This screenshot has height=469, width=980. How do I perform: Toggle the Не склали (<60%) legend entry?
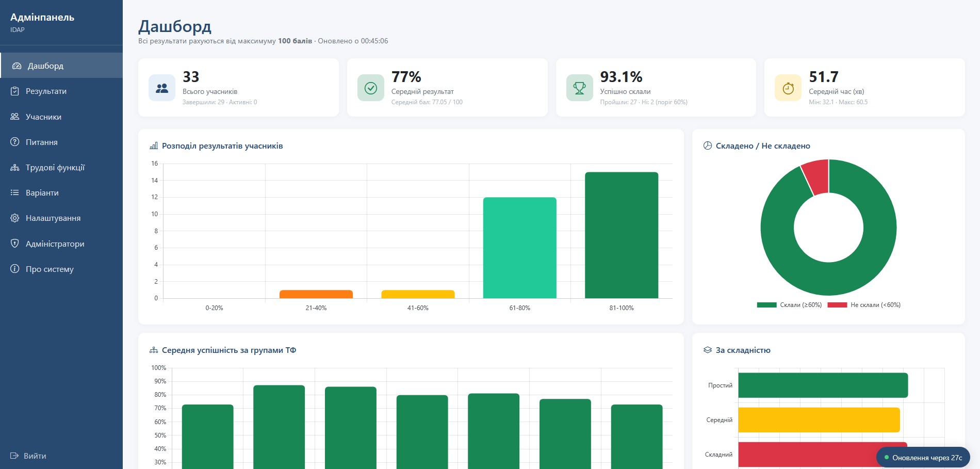864,305
